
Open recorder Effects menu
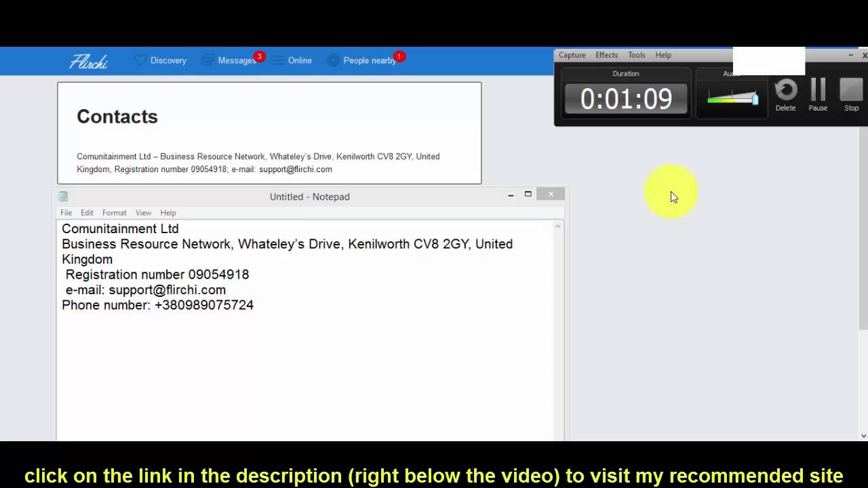606,55
